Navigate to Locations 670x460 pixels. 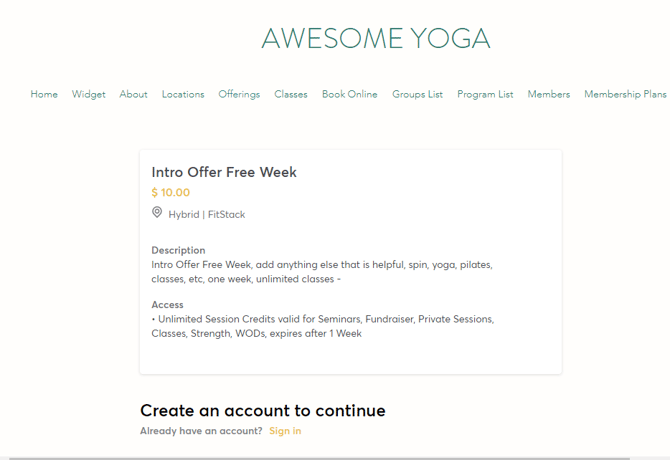click(x=183, y=94)
